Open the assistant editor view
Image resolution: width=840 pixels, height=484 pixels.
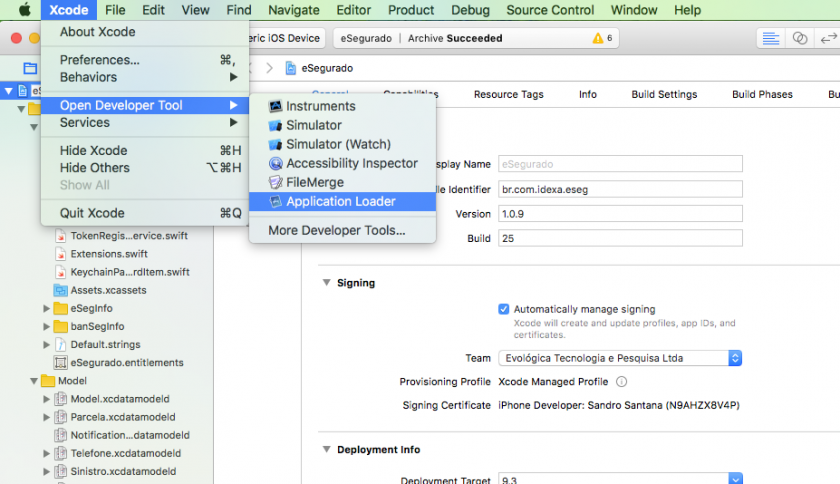click(x=799, y=38)
